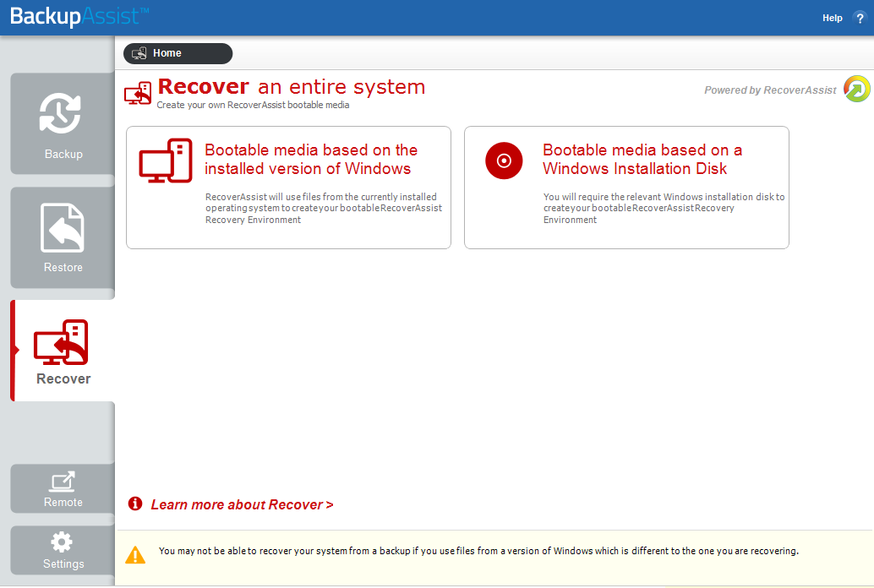Click the question mark help icon
The height and width of the screenshot is (588, 874).
860,18
